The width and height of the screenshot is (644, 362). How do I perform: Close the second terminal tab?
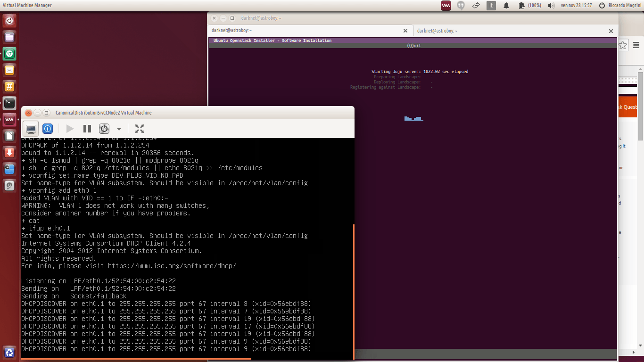(x=611, y=31)
